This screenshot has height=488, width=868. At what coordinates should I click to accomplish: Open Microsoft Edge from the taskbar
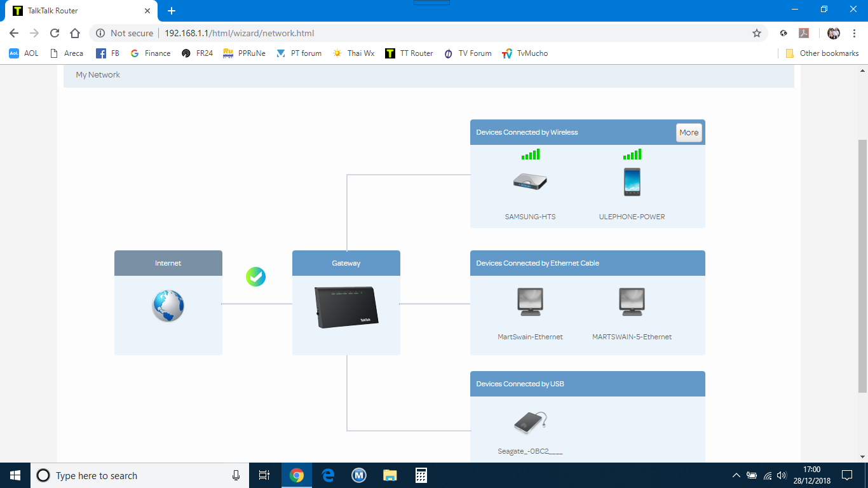point(328,475)
